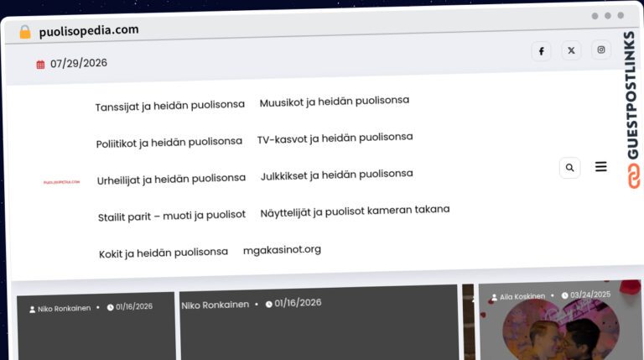This screenshot has height=360, width=644.
Task: Click the search magnifier button
Action: (x=569, y=168)
